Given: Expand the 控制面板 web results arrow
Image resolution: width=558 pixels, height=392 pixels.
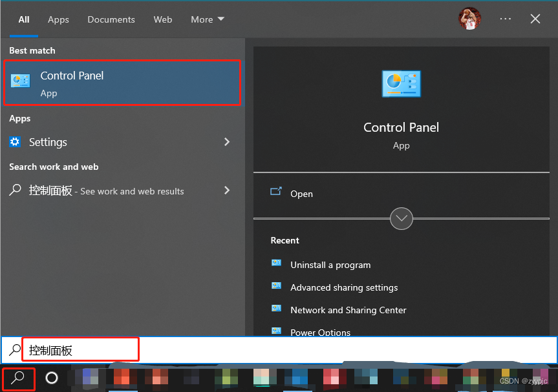Looking at the screenshot, I should point(227,190).
